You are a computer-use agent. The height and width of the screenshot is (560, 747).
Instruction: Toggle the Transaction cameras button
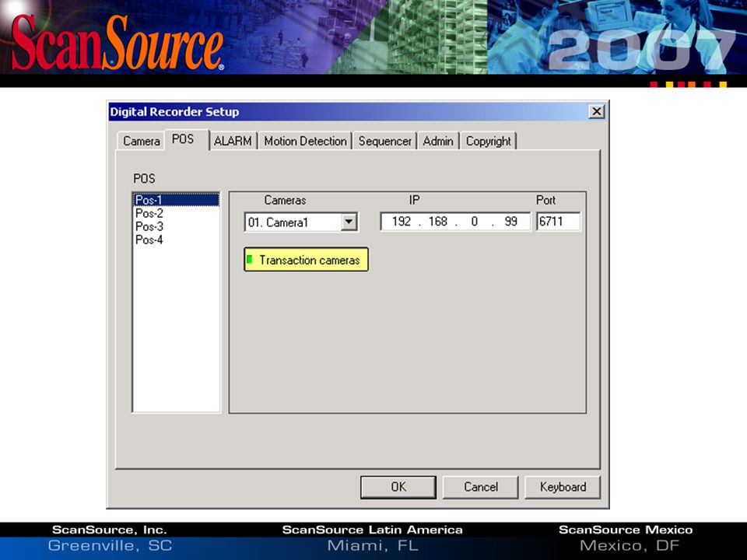pyautogui.click(x=306, y=260)
